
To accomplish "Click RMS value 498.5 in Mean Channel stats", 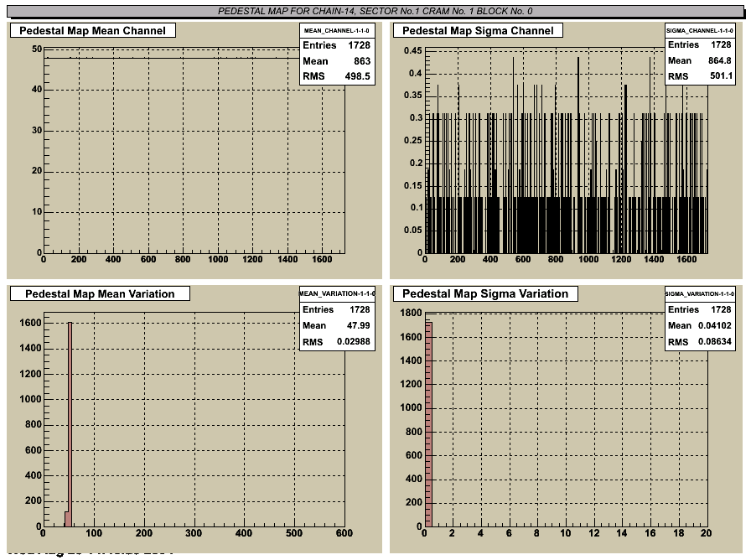I will pyautogui.click(x=357, y=76).
